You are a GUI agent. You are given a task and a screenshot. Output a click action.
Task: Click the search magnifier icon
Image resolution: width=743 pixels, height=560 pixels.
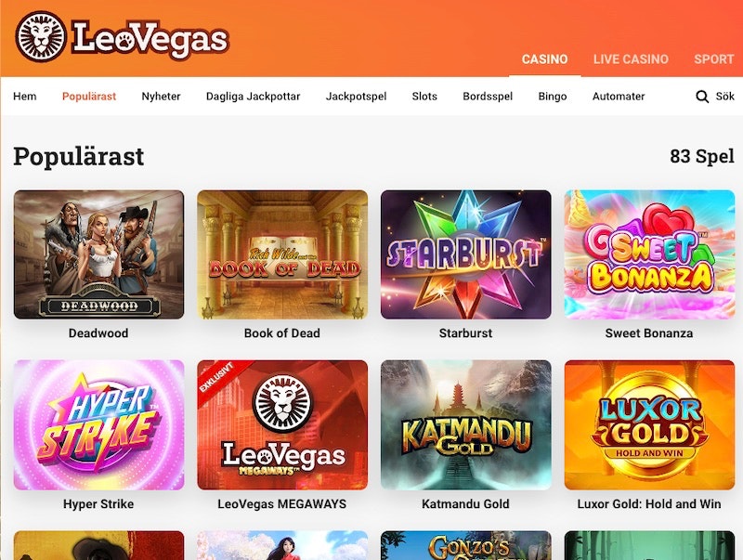(x=702, y=97)
